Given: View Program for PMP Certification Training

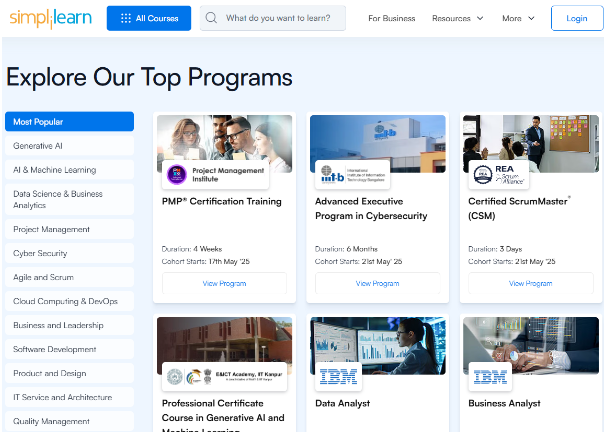Looking at the screenshot, I should coord(224,283).
